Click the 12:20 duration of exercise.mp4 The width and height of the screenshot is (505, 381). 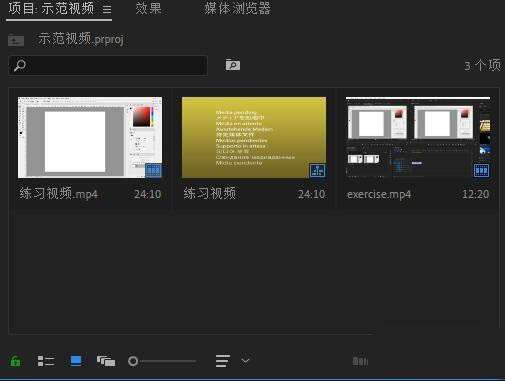[475, 194]
